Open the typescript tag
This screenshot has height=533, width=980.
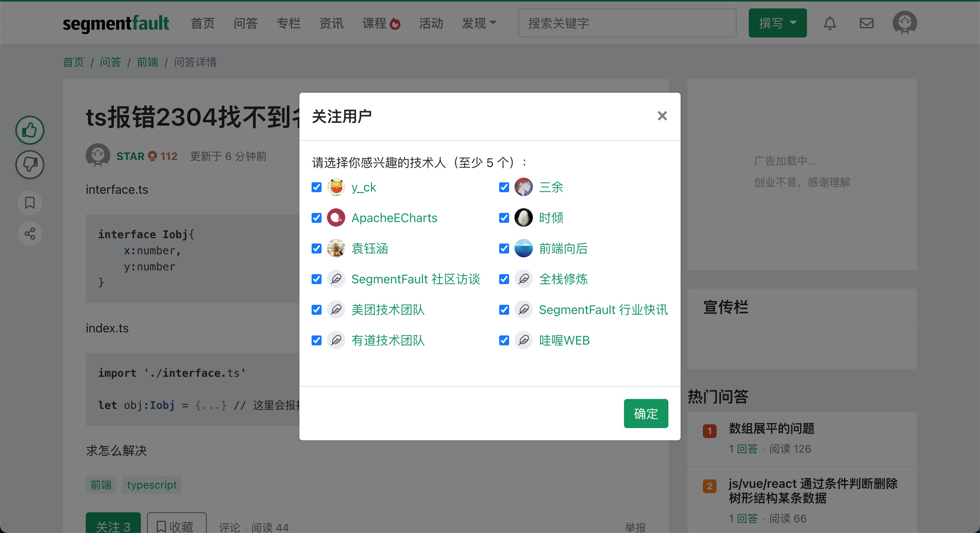click(152, 485)
